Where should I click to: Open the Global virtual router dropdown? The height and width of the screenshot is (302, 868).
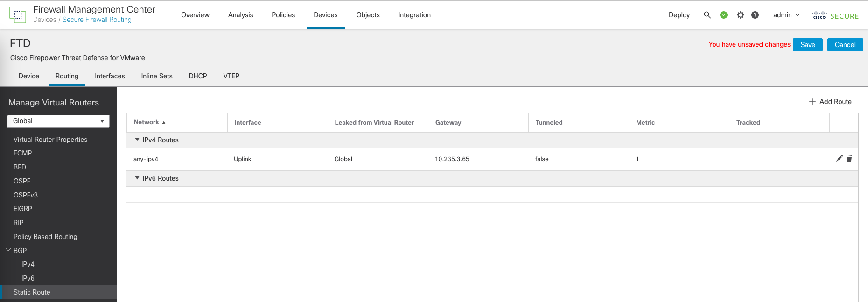[58, 121]
